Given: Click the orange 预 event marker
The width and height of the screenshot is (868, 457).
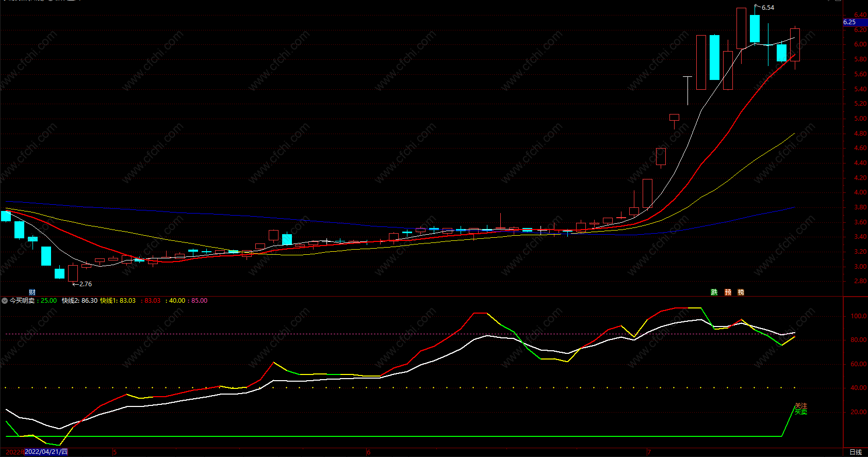Looking at the screenshot, I should click(728, 292).
